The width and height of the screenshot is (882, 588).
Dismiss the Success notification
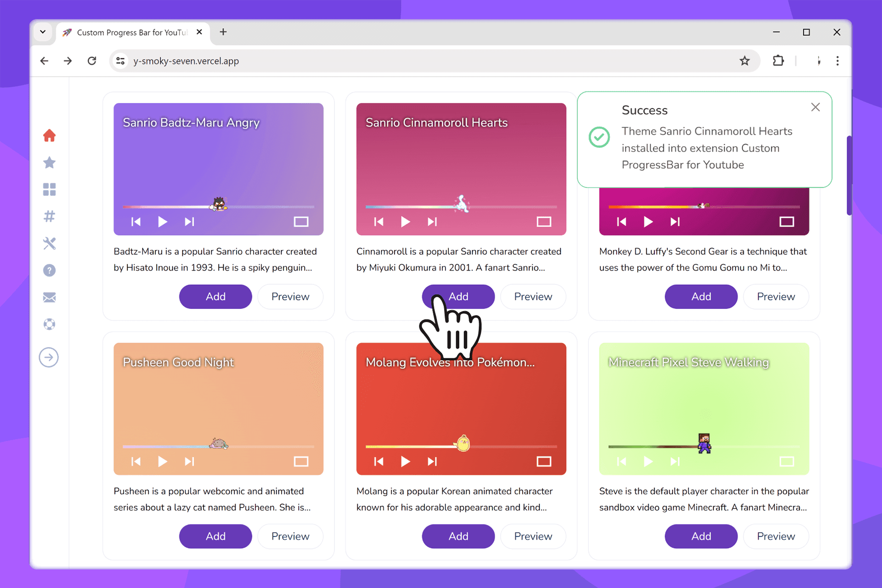[x=815, y=107]
